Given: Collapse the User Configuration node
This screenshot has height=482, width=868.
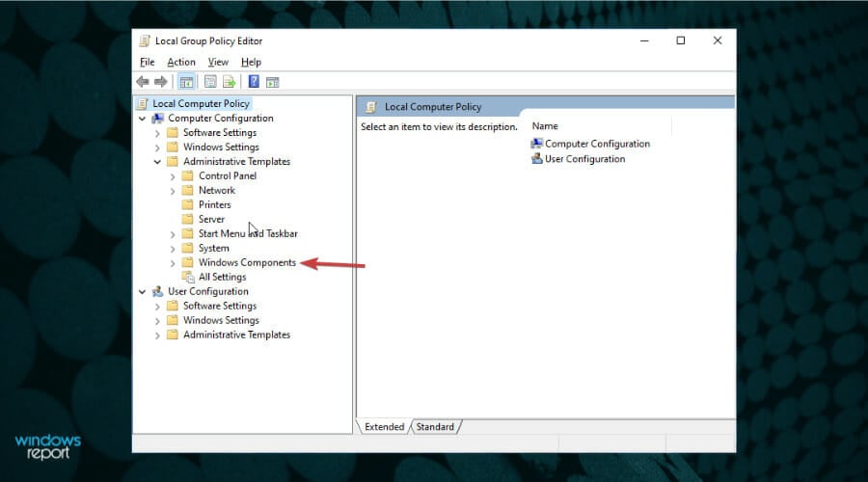Looking at the screenshot, I should pos(143,292).
